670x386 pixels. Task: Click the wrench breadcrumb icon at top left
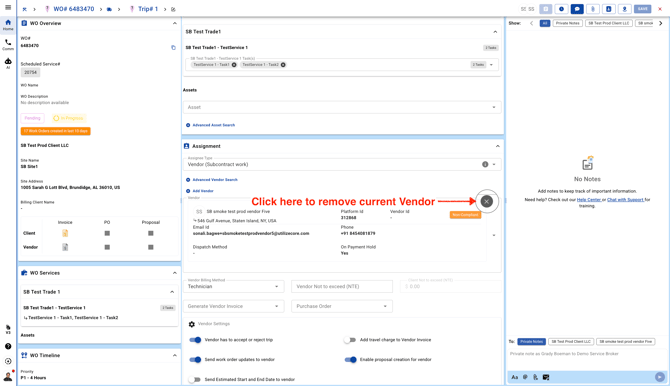(25, 9)
